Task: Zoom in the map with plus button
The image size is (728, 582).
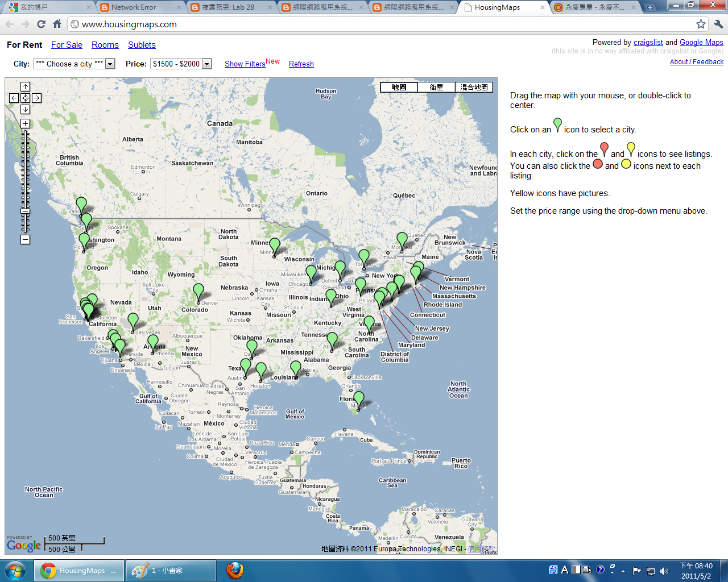Action: pyautogui.click(x=25, y=123)
